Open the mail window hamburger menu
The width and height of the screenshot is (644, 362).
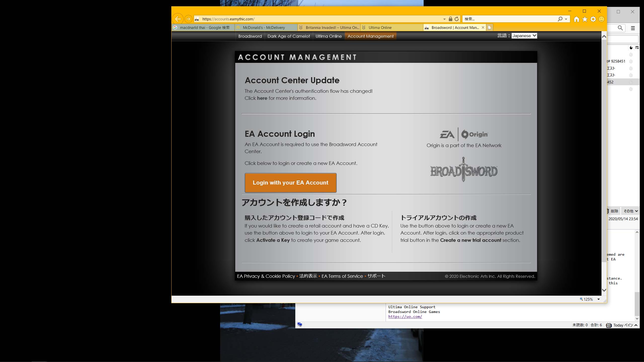point(633,28)
